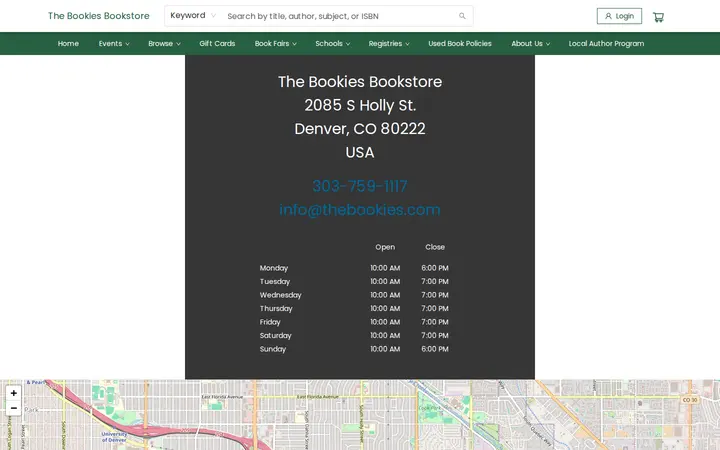Expand the Registries menu

click(389, 44)
